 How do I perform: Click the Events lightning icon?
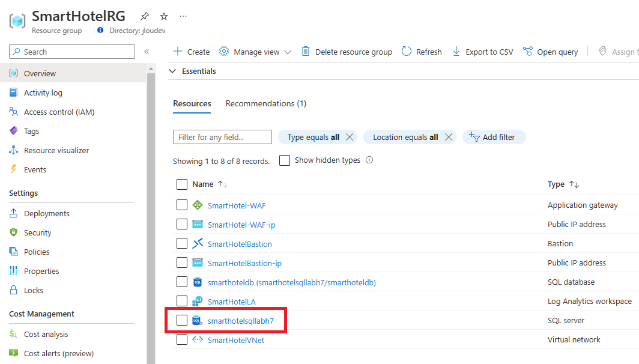[13, 169]
